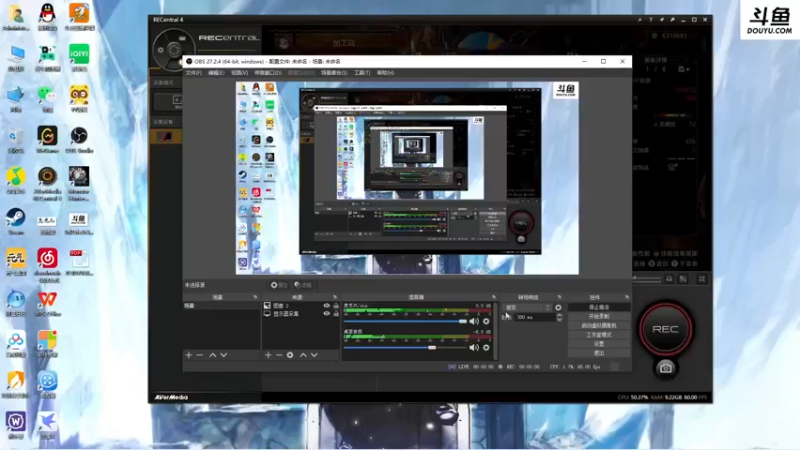Start recording with the big RECentral REC button
The width and height of the screenshot is (800, 450).
(665, 330)
